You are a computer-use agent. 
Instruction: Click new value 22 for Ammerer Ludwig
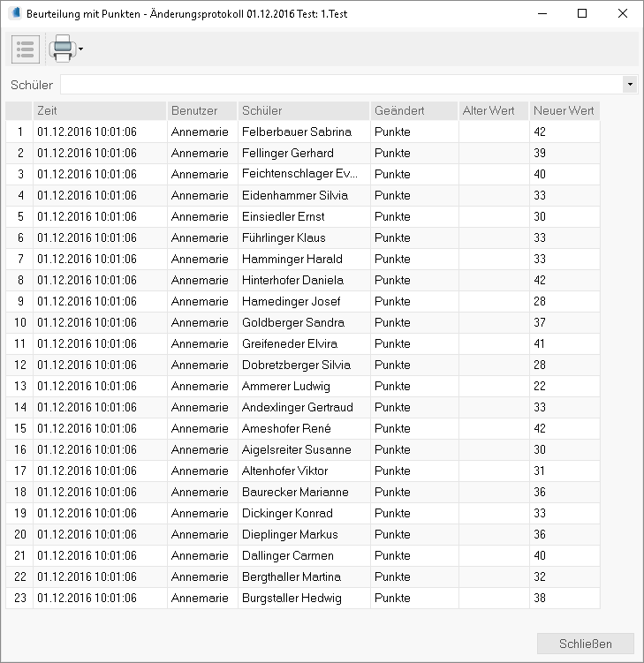[x=564, y=386]
